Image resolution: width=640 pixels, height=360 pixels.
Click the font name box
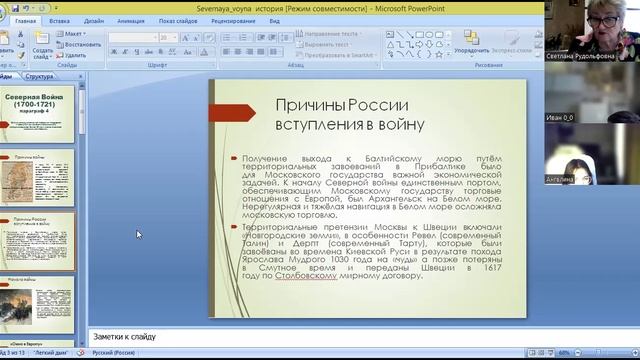pyautogui.click(x=133, y=38)
